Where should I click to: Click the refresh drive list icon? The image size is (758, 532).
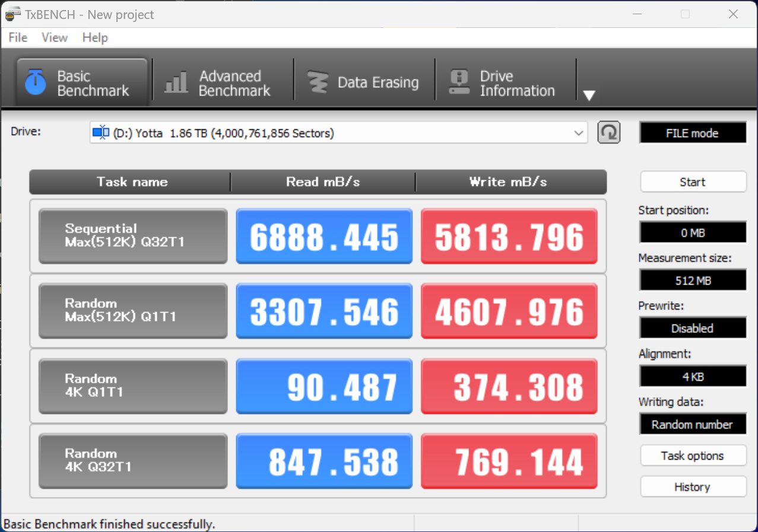(x=608, y=133)
